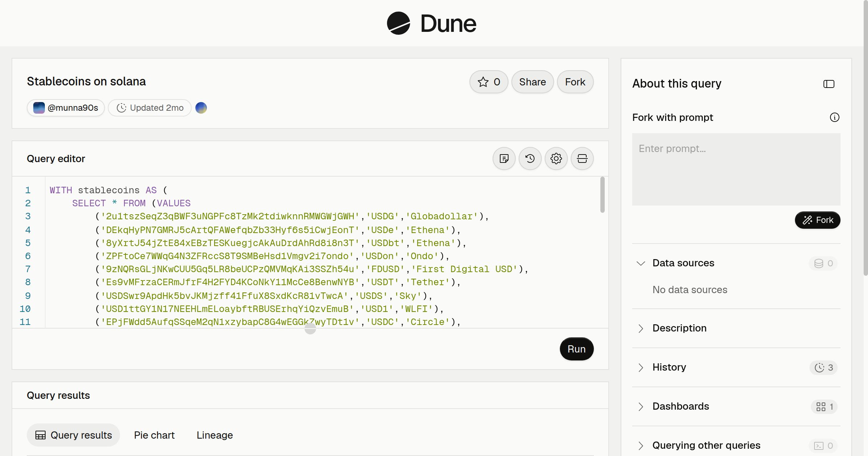The height and width of the screenshot is (456, 868).
Task: Click the 'Sky' USDS line in editor
Action: coord(264,296)
